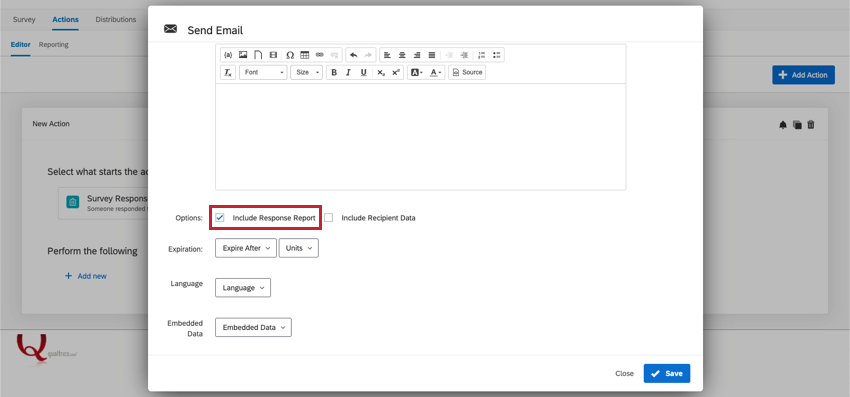Image resolution: width=850 pixels, height=397 pixels.
Task: Uncheck Include Response Report
Action: [x=220, y=217]
